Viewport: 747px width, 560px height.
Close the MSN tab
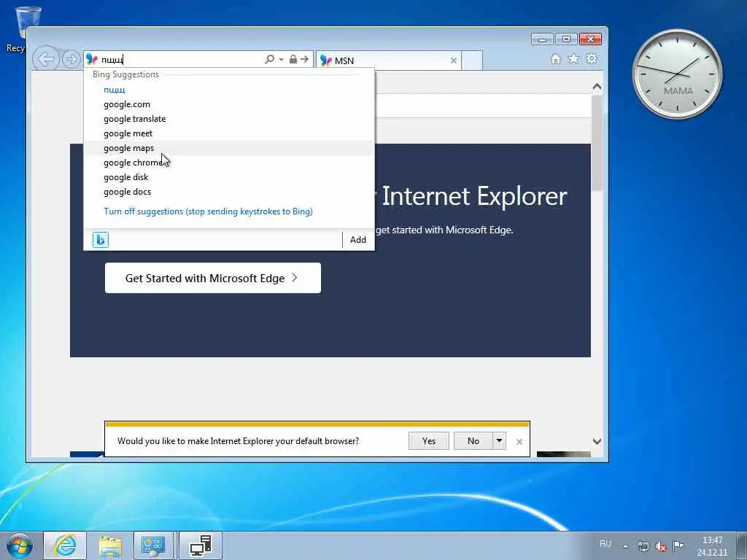pos(454,61)
